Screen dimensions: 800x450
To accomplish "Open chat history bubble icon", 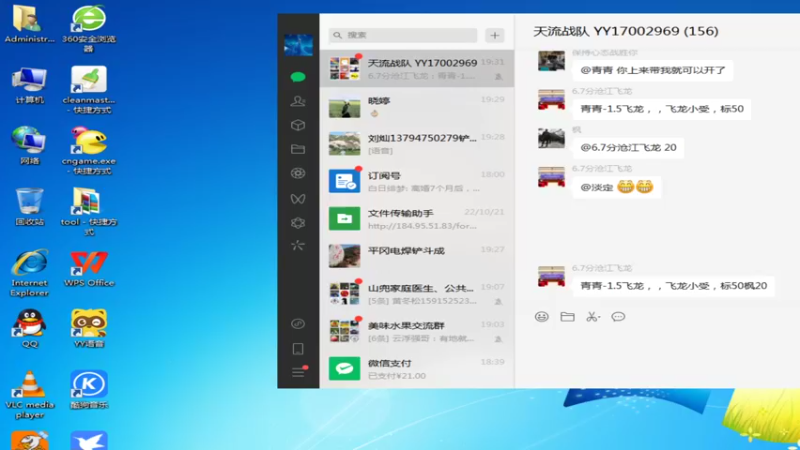I will click(618, 317).
